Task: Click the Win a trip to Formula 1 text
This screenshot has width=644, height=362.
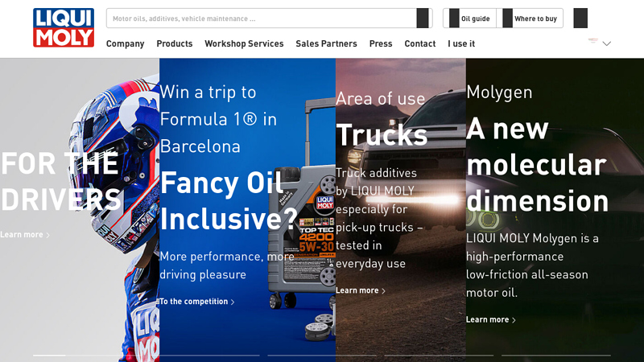Action: coord(218,119)
